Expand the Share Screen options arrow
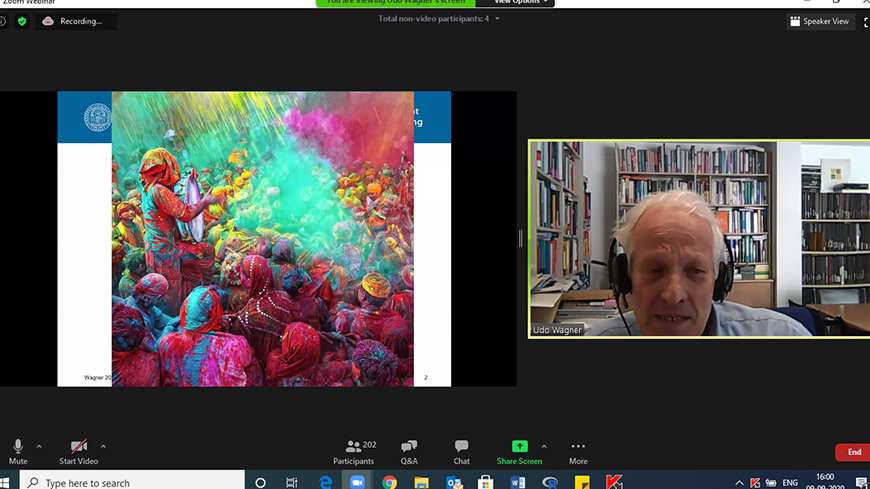This screenshot has height=489, width=870. pyautogui.click(x=544, y=446)
